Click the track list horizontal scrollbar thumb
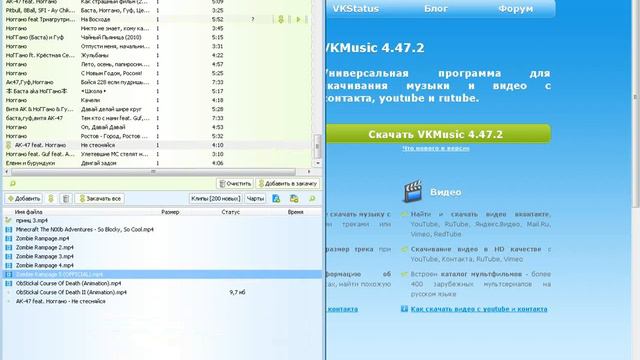 (x=153, y=172)
